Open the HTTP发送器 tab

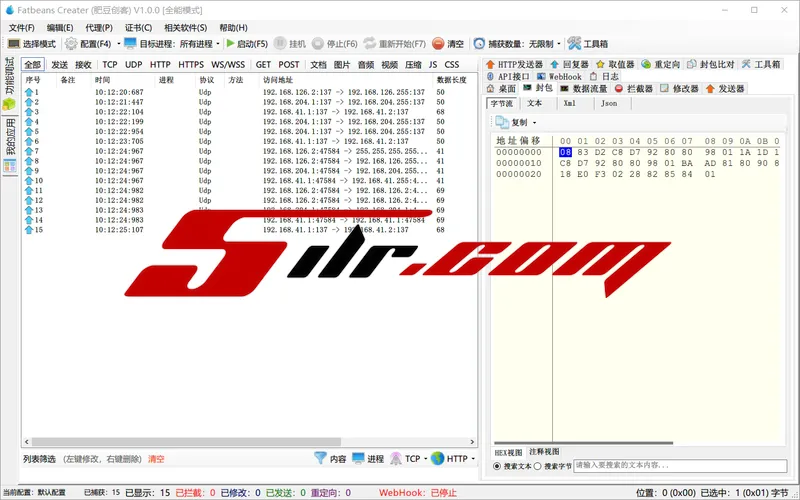(514, 64)
